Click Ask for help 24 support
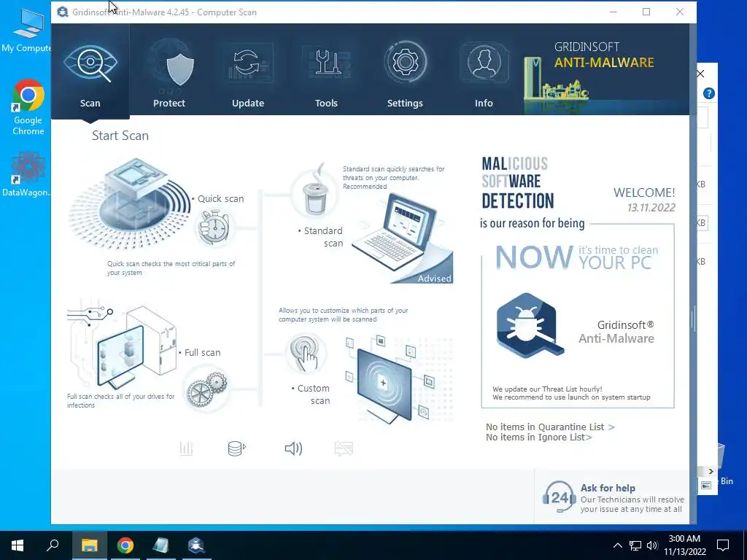Viewport: 747px width, 560px height. coord(613,497)
